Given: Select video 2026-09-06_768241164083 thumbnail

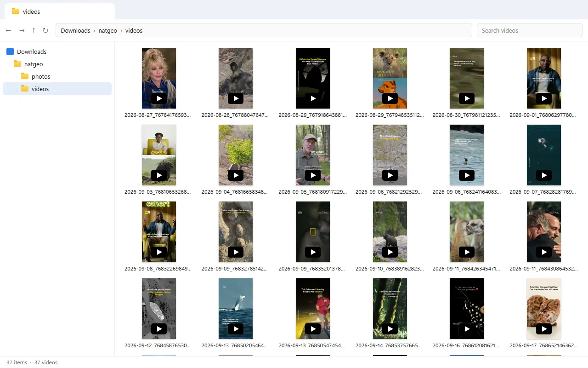Looking at the screenshot, I should coord(467,155).
